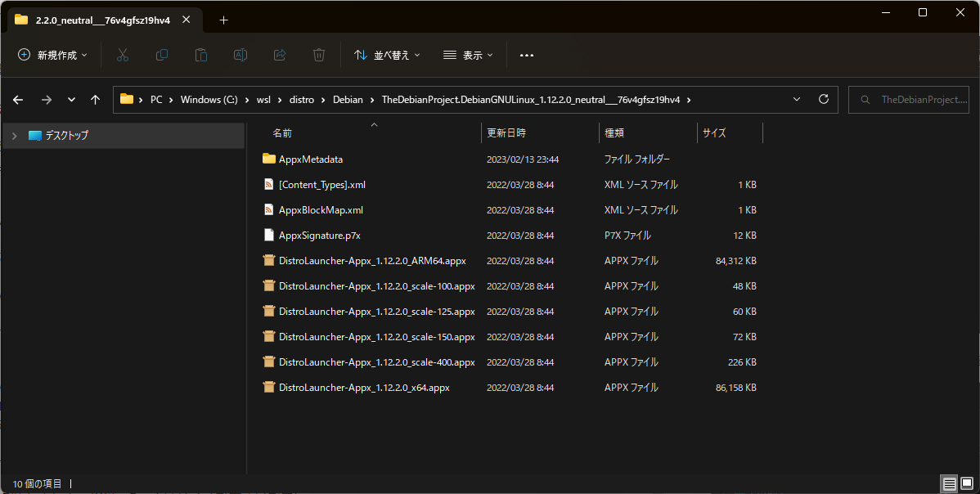Click the Delete trash can icon
This screenshot has height=494, width=980.
pos(319,55)
